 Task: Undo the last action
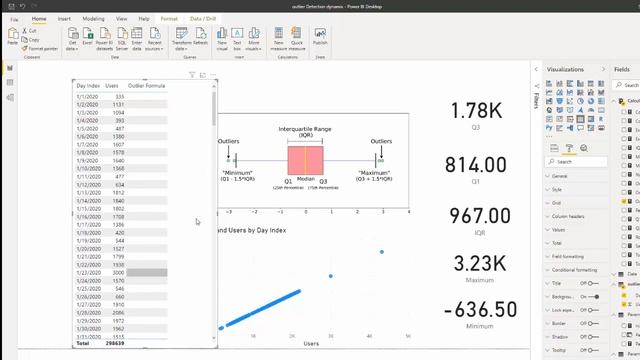coord(22,6)
